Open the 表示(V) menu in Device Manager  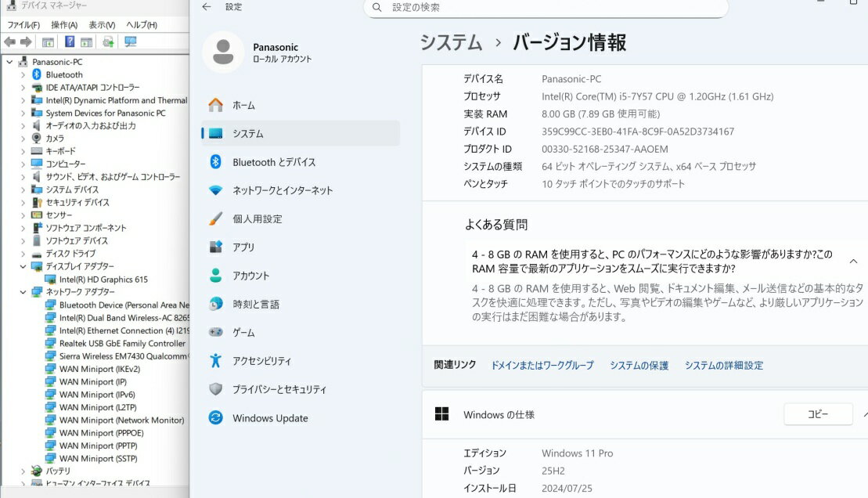click(102, 25)
